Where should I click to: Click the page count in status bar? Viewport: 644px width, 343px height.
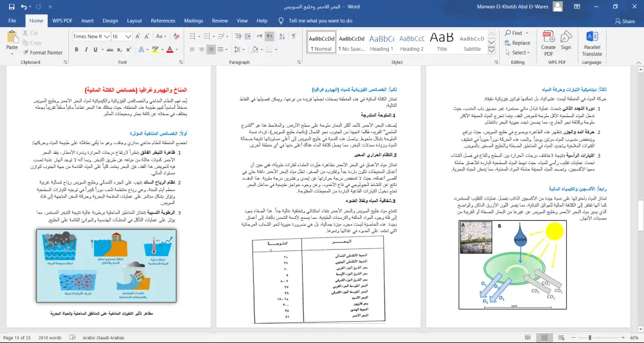(x=17, y=338)
